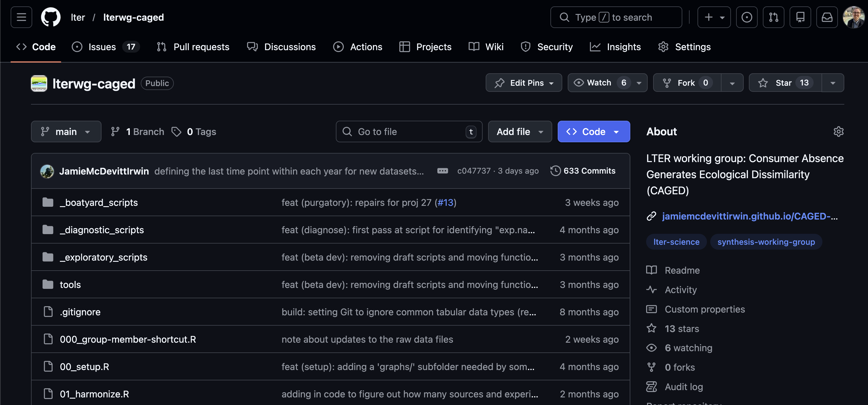
Task: Expand the green Code dropdown button
Action: pyautogui.click(x=593, y=132)
